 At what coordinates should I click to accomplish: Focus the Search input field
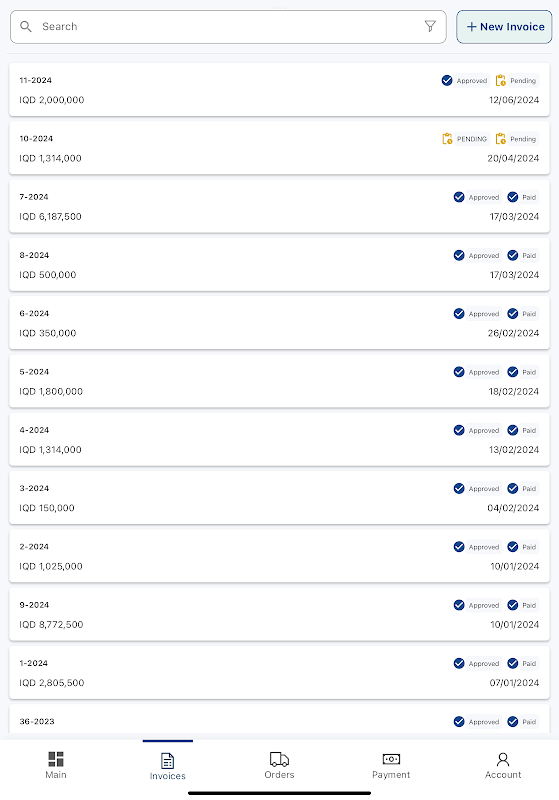pyautogui.click(x=228, y=27)
